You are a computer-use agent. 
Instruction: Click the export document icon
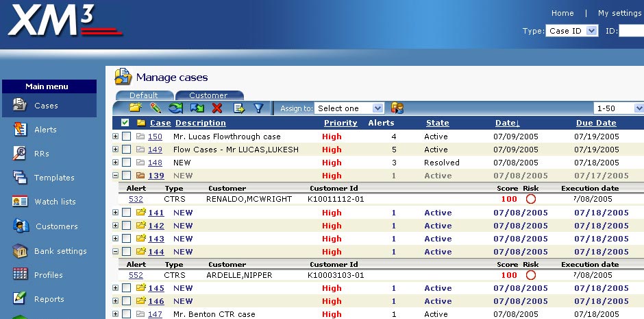(239, 108)
